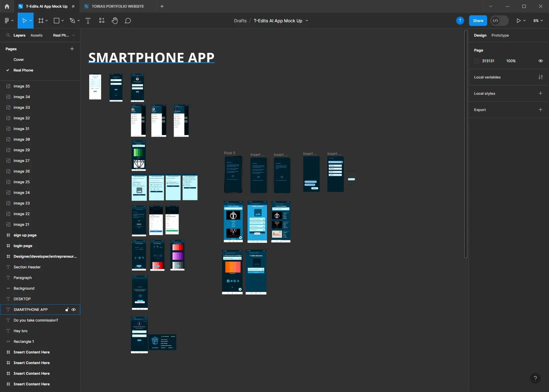Open the Cover page

pyautogui.click(x=19, y=60)
